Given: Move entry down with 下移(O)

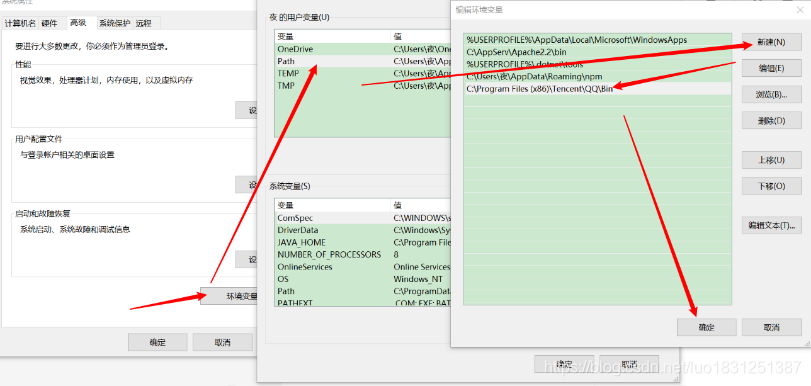Looking at the screenshot, I should tap(772, 186).
